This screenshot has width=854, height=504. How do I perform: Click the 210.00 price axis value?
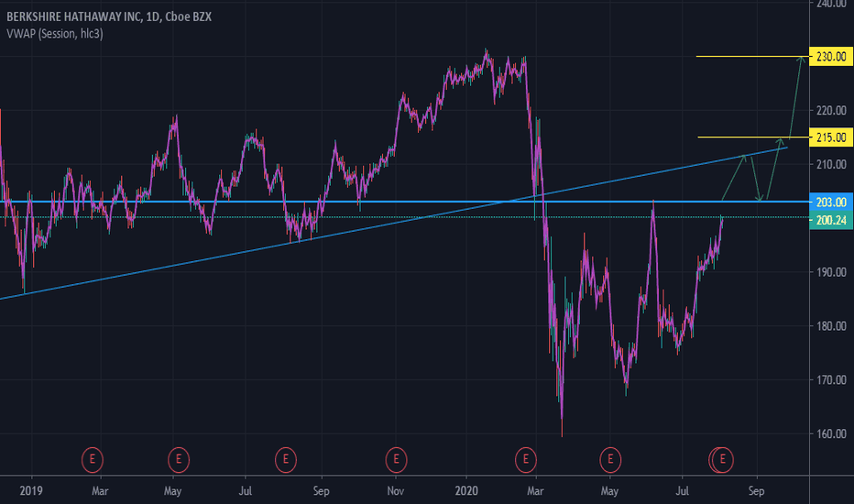(x=831, y=164)
